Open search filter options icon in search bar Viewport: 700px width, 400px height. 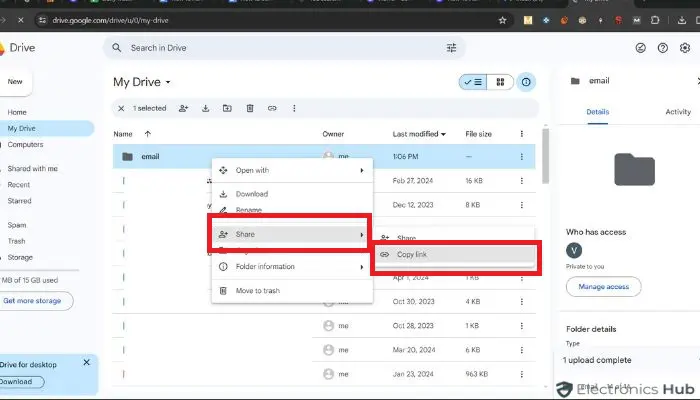(451, 48)
